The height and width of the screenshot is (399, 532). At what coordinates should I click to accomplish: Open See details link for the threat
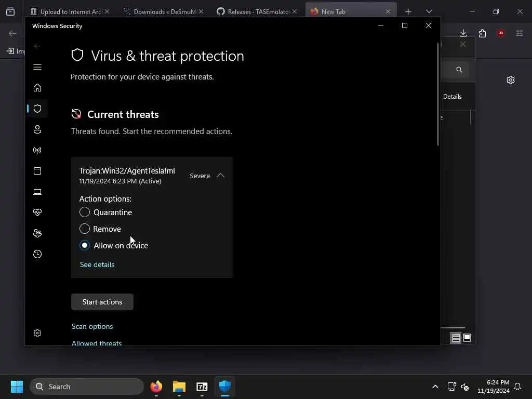coord(97,264)
